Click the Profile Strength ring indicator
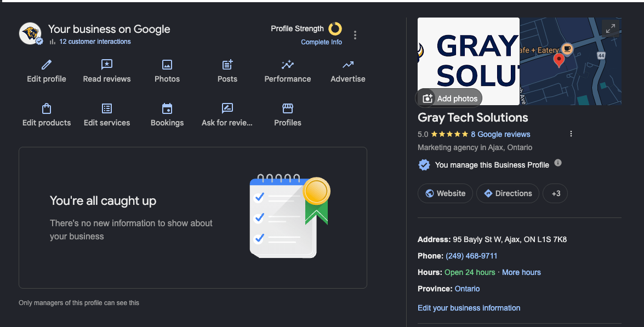The width and height of the screenshot is (644, 327). click(x=335, y=28)
